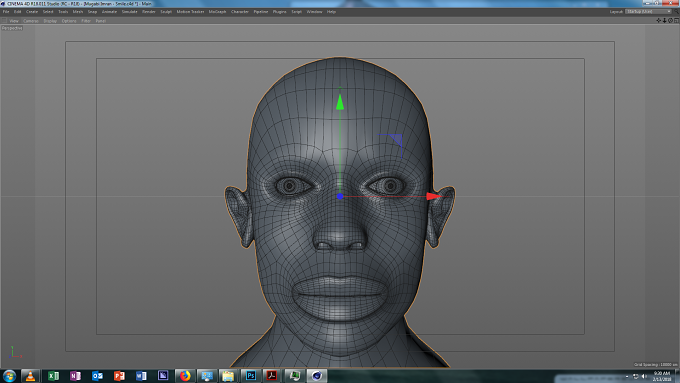Click the Windows Start button

pos(9,376)
